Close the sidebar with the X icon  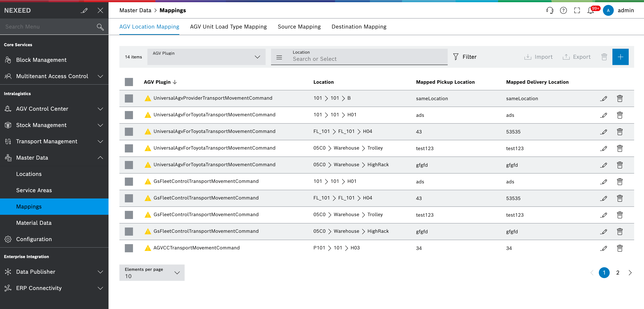(100, 10)
